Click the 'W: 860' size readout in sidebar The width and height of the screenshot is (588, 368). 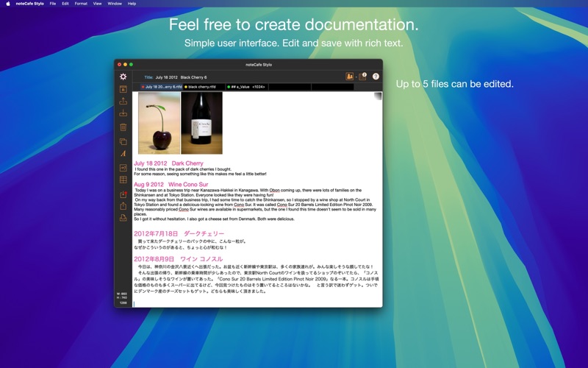tap(122, 294)
